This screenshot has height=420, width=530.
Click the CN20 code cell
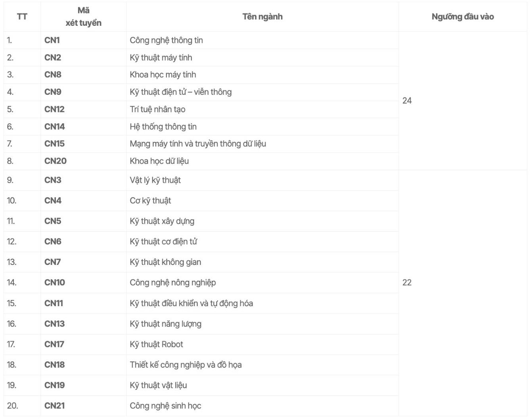[x=55, y=161]
